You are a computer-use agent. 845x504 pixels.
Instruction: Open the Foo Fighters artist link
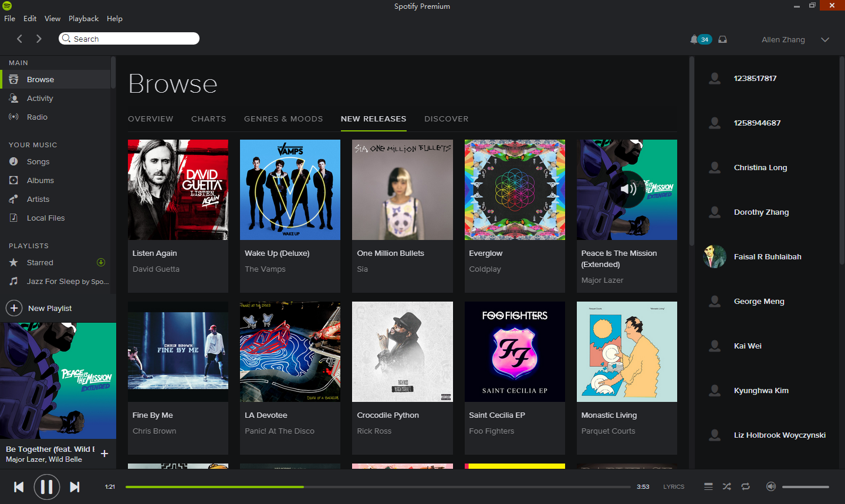pyautogui.click(x=492, y=431)
